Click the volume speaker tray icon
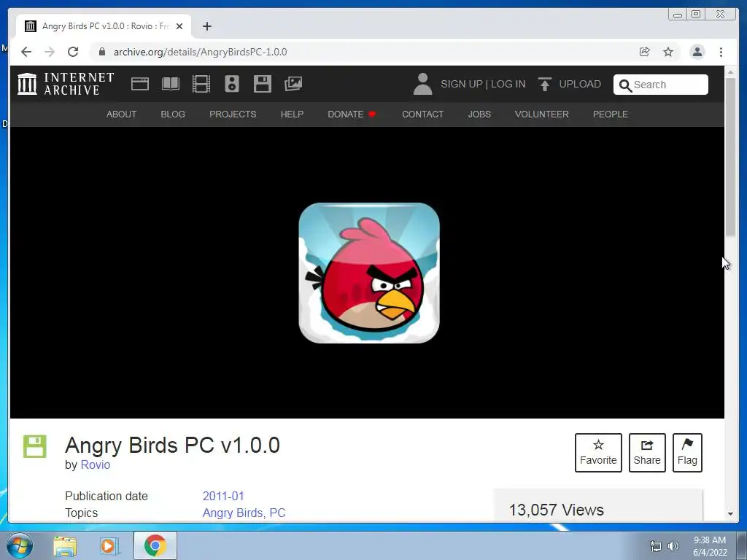 (673, 546)
